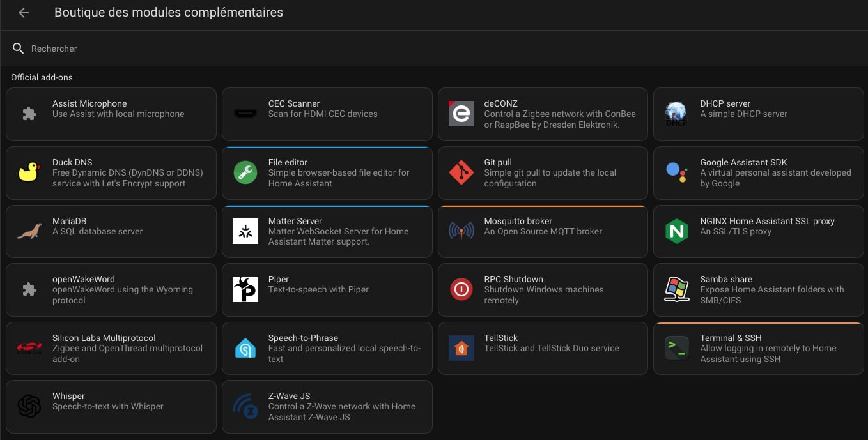Click 'An Open Source MQTT broker' description
This screenshot has width=868, height=440.
(x=543, y=231)
